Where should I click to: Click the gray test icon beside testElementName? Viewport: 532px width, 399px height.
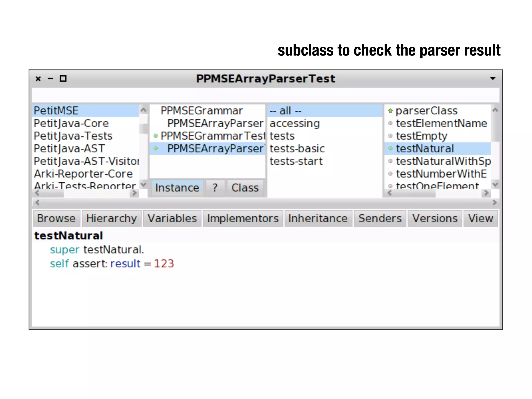point(390,123)
